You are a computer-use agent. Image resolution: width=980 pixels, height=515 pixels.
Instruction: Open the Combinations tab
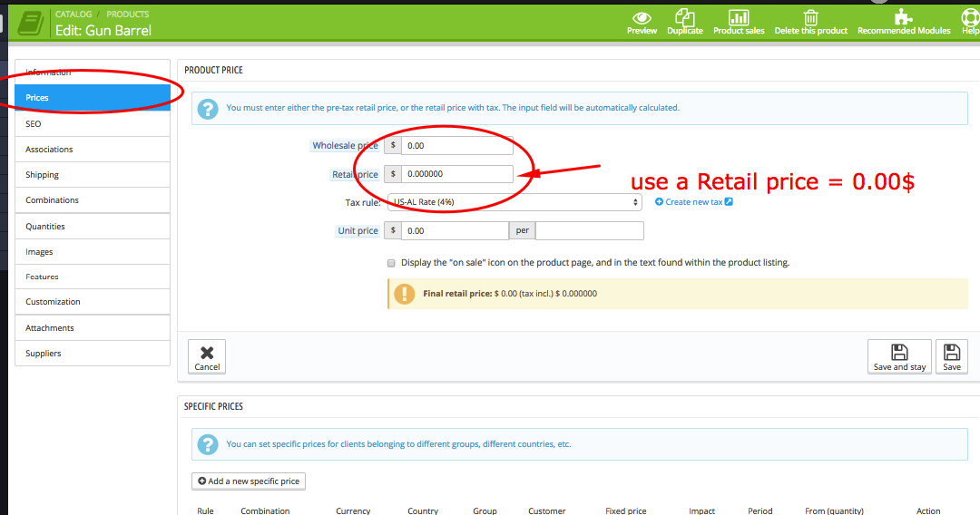tap(93, 200)
